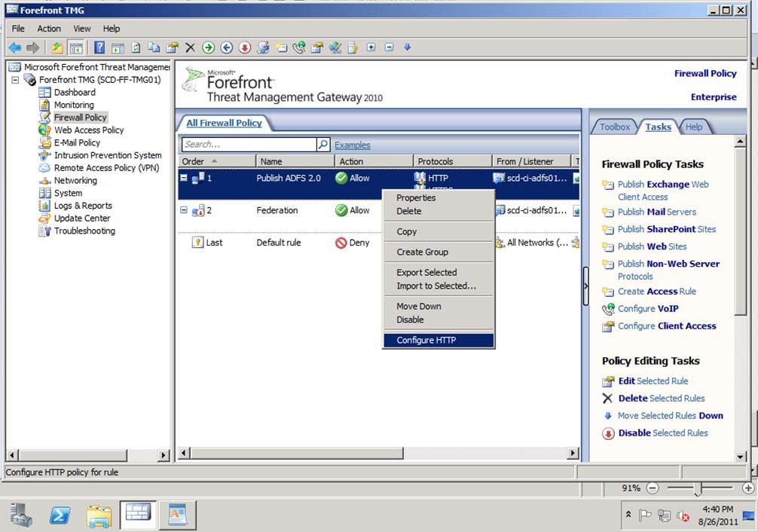
Task: Select the All Firewall Policy tab
Action: (225, 123)
